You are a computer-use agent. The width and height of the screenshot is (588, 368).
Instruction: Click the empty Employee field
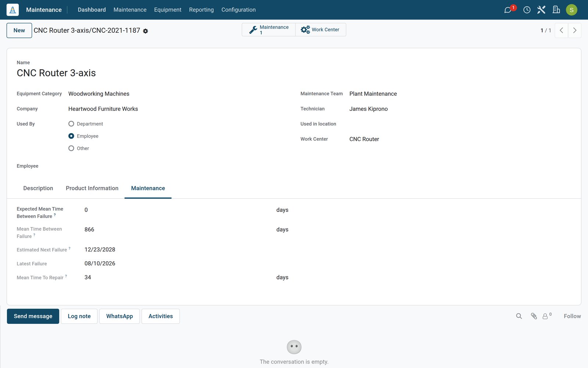(176, 166)
